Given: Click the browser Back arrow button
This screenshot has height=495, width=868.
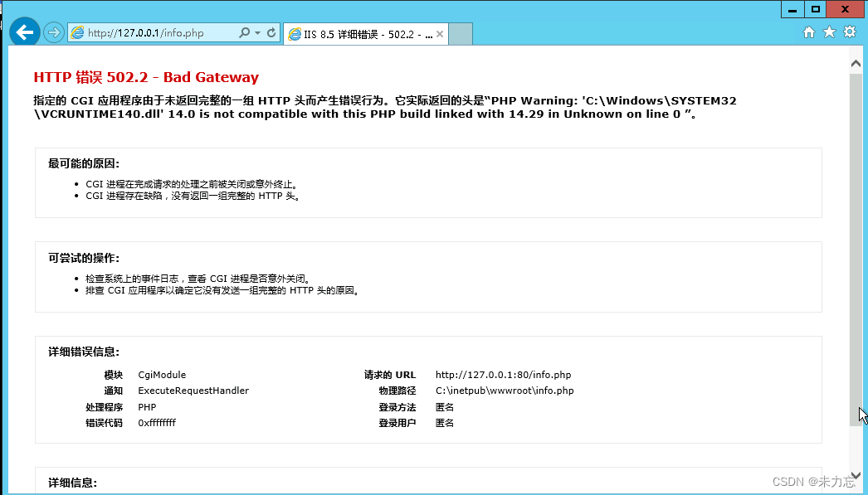Looking at the screenshot, I should coord(24,32).
